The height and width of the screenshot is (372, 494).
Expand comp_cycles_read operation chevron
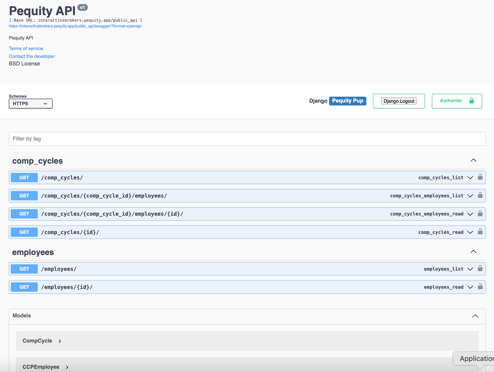[470, 232]
